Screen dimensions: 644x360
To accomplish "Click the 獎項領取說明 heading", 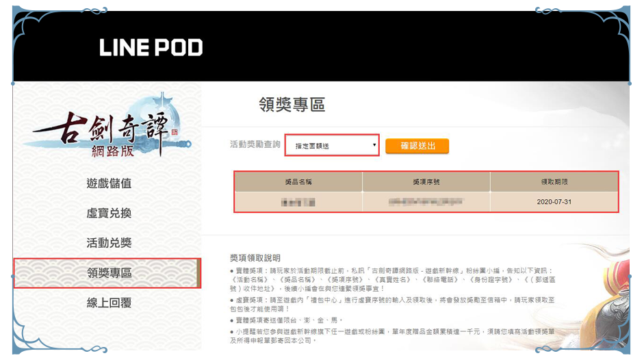I will (x=255, y=258).
